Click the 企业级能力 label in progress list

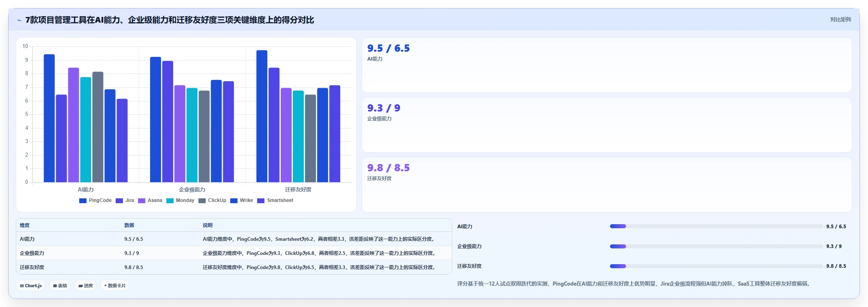point(469,246)
